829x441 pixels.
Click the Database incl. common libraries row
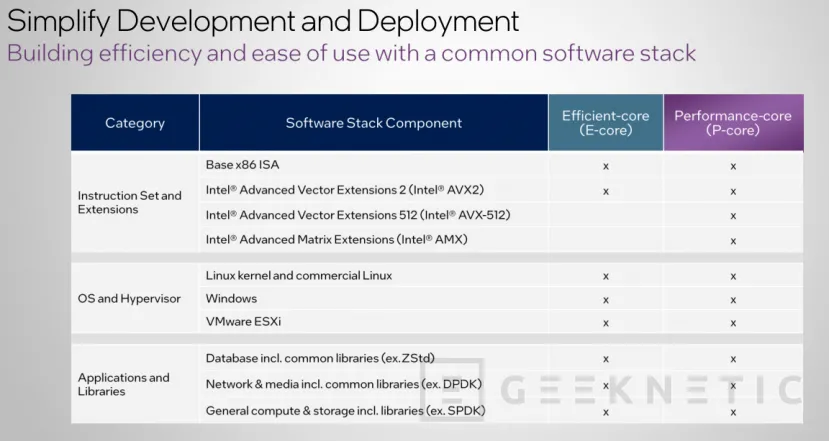tap(320, 359)
